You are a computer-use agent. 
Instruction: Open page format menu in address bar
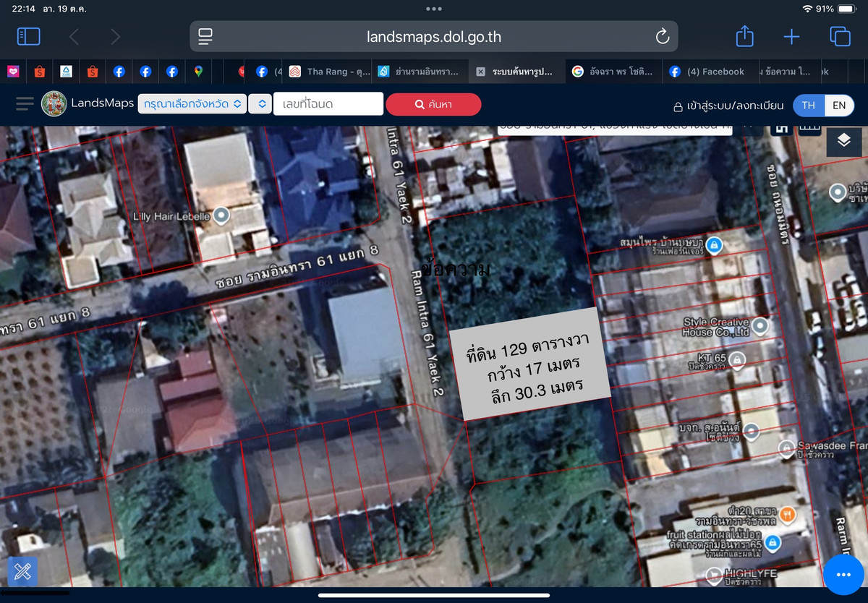(x=205, y=36)
